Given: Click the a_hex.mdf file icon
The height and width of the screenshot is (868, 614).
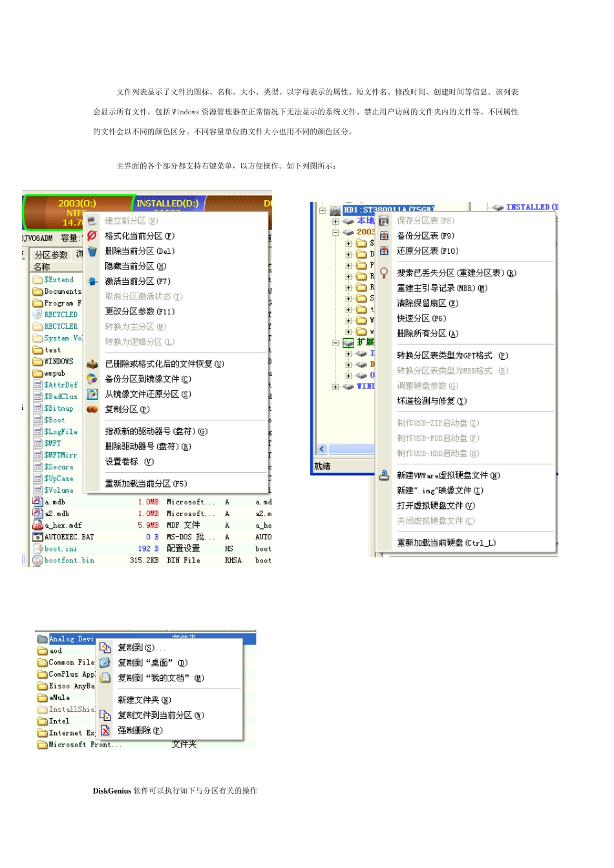Looking at the screenshot, I should [x=38, y=525].
